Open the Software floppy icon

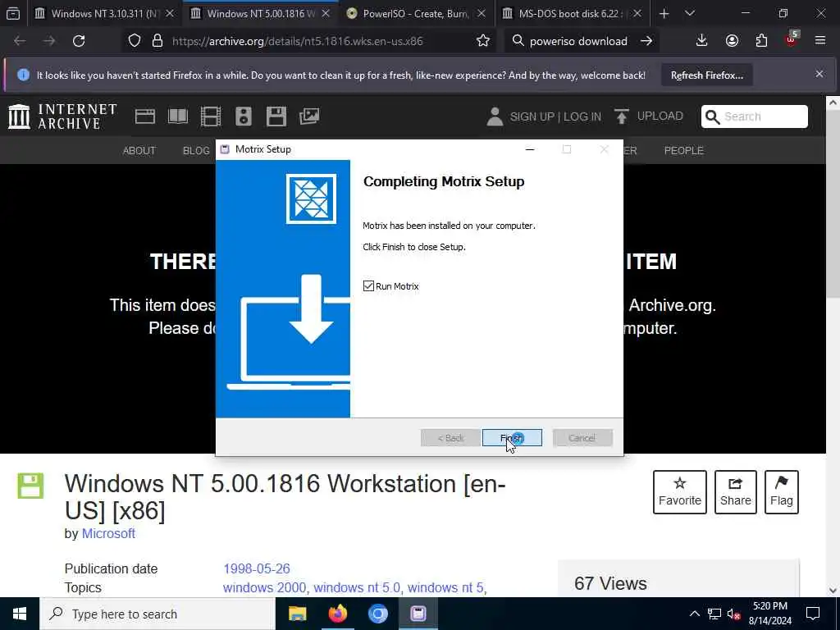point(276,116)
